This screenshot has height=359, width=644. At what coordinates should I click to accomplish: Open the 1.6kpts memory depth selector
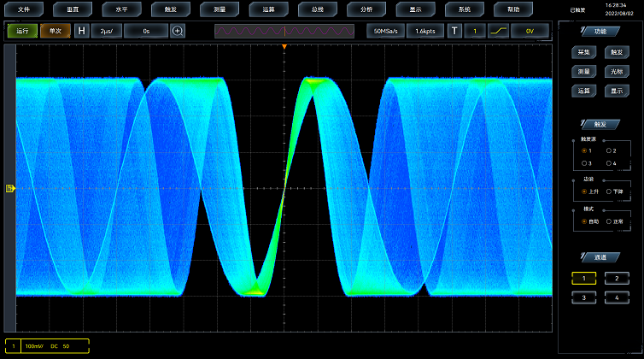tap(424, 31)
